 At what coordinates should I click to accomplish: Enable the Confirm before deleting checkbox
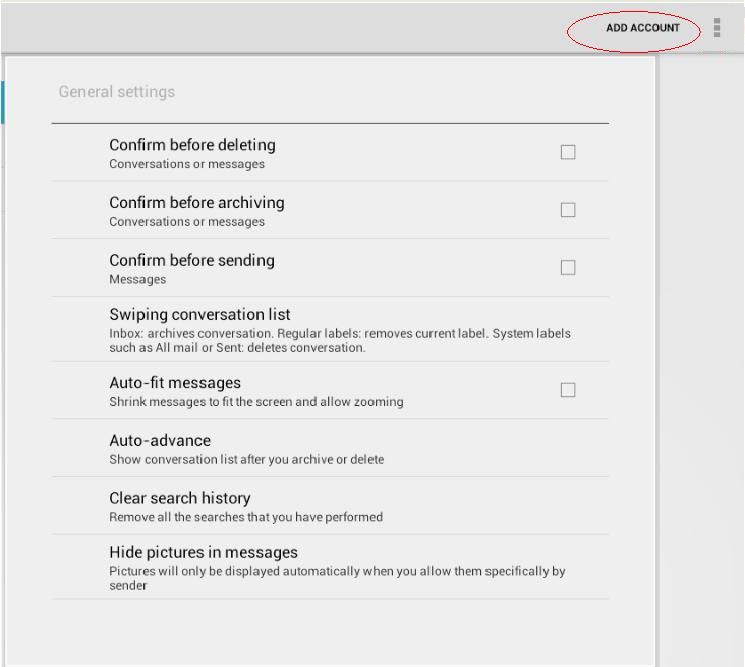568,152
